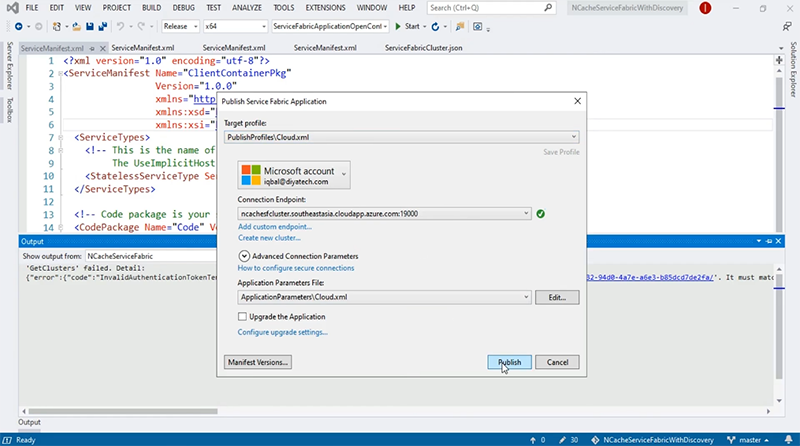The height and width of the screenshot is (446, 800).
Task: Click the red notification badge icon
Action: pyautogui.click(x=705, y=8)
